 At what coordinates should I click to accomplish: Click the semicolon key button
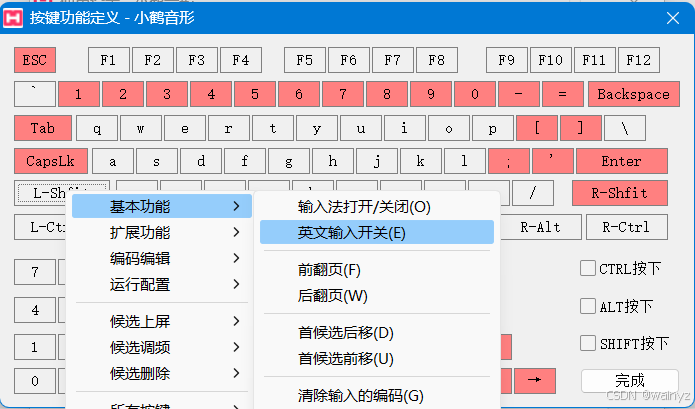[x=508, y=161]
